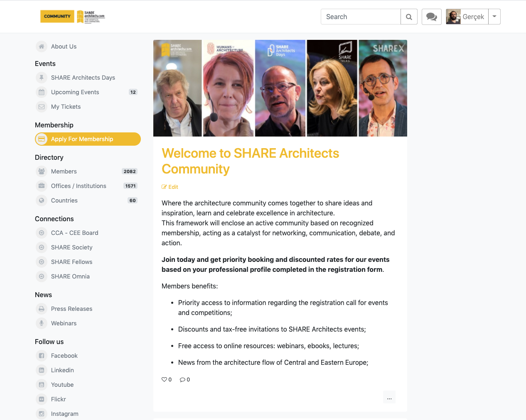Open Countries directory link

pos(64,200)
